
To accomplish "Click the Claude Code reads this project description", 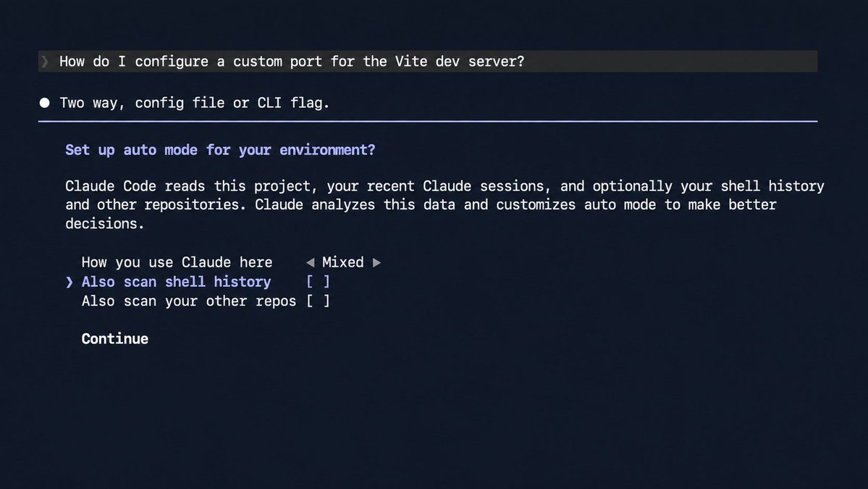I will [x=444, y=204].
